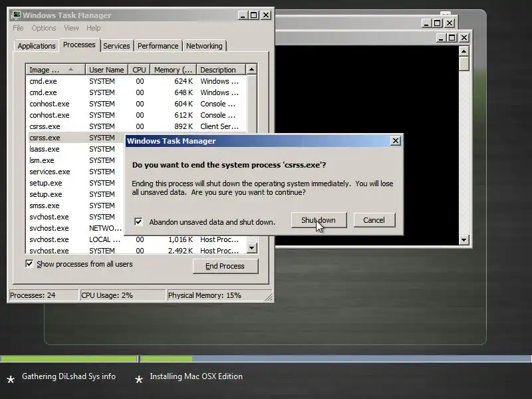Click the End Process button
The height and width of the screenshot is (399, 532).
coord(225,266)
